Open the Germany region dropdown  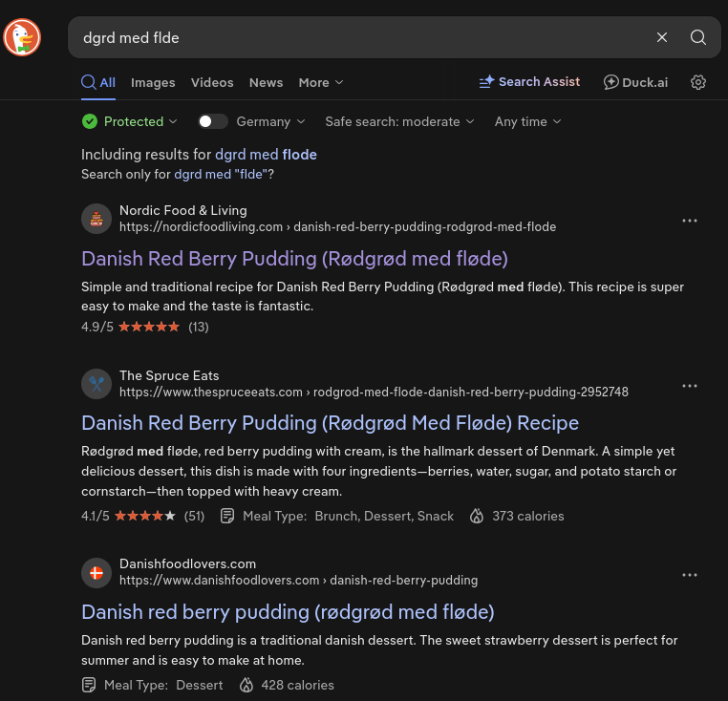click(x=270, y=121)
